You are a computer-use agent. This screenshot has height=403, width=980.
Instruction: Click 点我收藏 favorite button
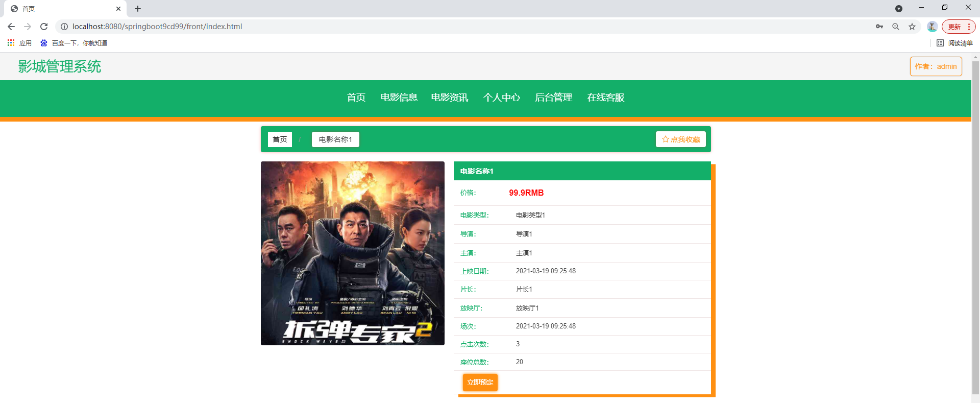pos(681,139)
